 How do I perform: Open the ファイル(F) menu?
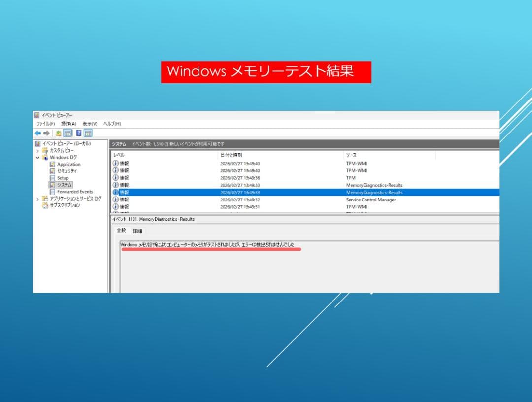(45, 124)
